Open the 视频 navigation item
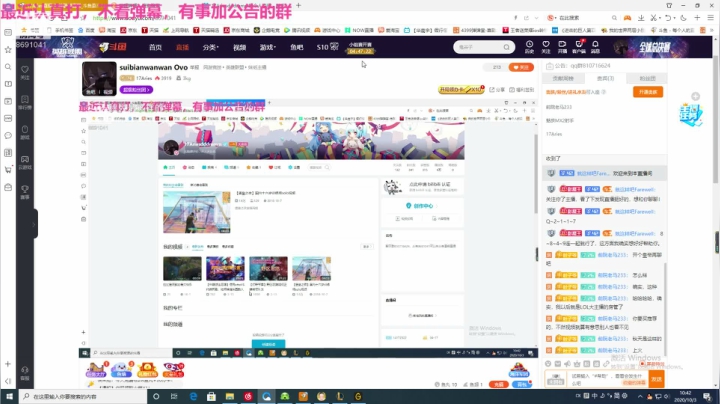Image resolution: width=720 pixels, height=404 pixels. pyautogui.click(x=239, y=47)
